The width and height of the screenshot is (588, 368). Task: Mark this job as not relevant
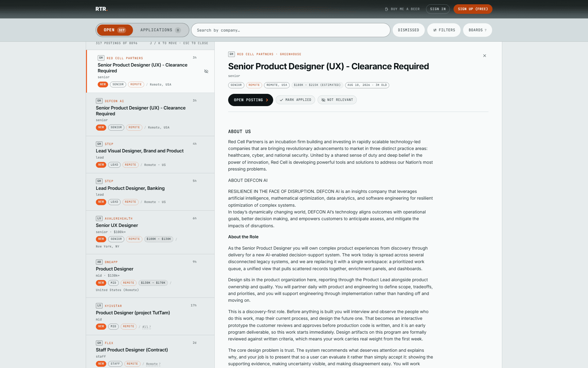337,100
